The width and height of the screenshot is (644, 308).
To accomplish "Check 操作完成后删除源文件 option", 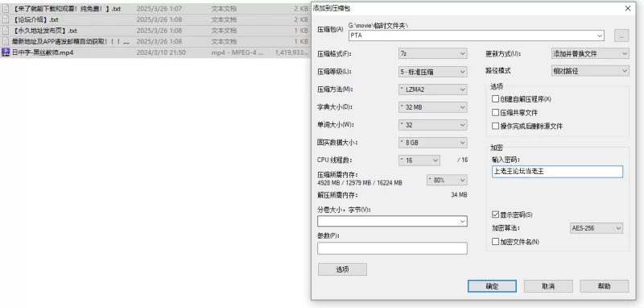I will pos(495,127).
